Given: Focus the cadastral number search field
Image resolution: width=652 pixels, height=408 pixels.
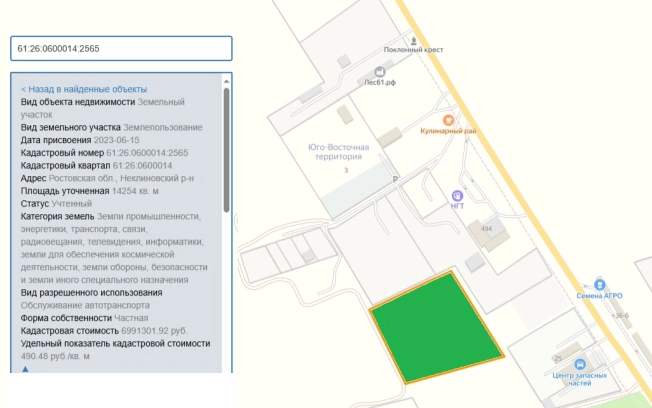Looking at the screenshot, I should [121, 48].
